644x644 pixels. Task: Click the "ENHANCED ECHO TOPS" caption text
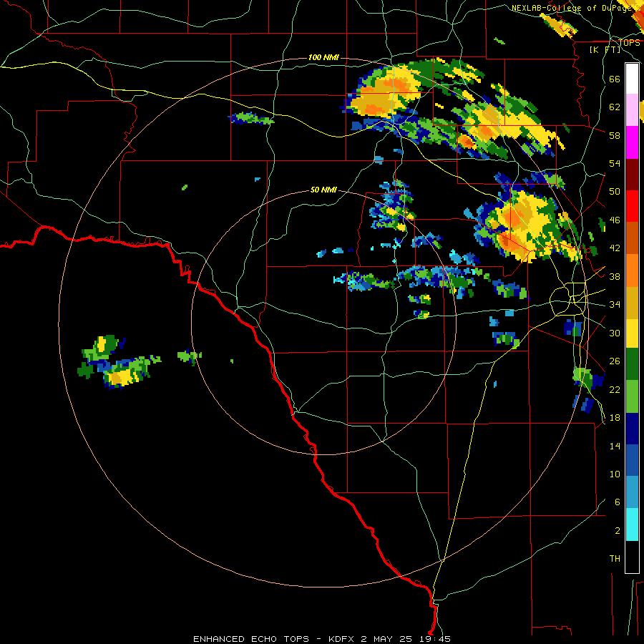point(251,639)
